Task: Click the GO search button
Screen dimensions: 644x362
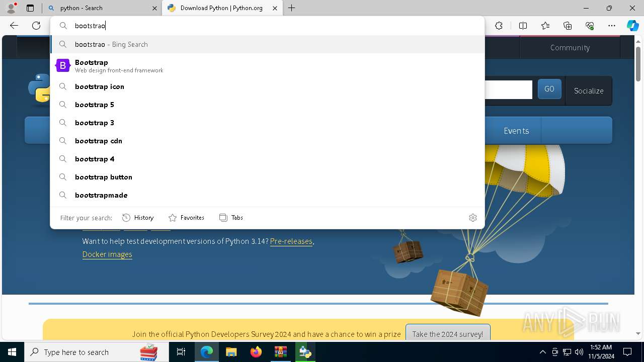Action: coord(549,89)
